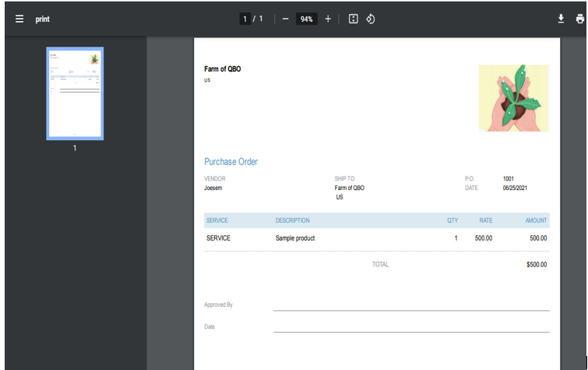588x370 pixels.
Task: Click the P.O. number '1001'
Action: pyautogui.click(x=508, y=178)
